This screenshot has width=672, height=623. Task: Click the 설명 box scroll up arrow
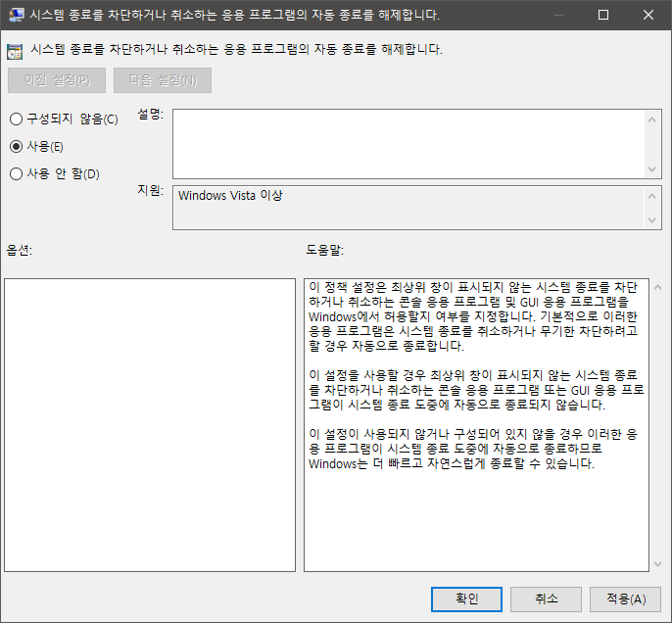point(651,120)
